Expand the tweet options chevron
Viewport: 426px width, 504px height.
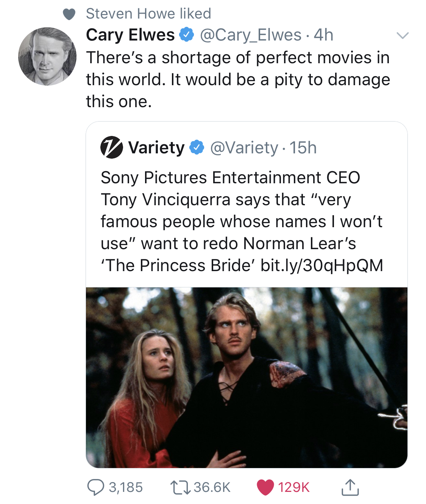point(403,36)
